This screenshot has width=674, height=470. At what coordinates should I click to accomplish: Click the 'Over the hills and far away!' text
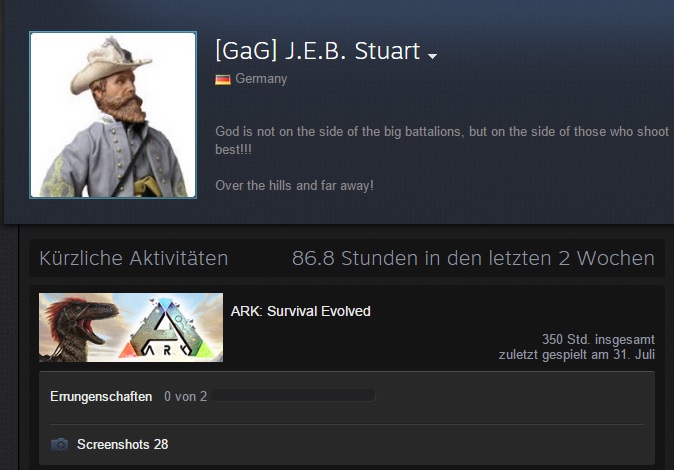pos(294,185)
